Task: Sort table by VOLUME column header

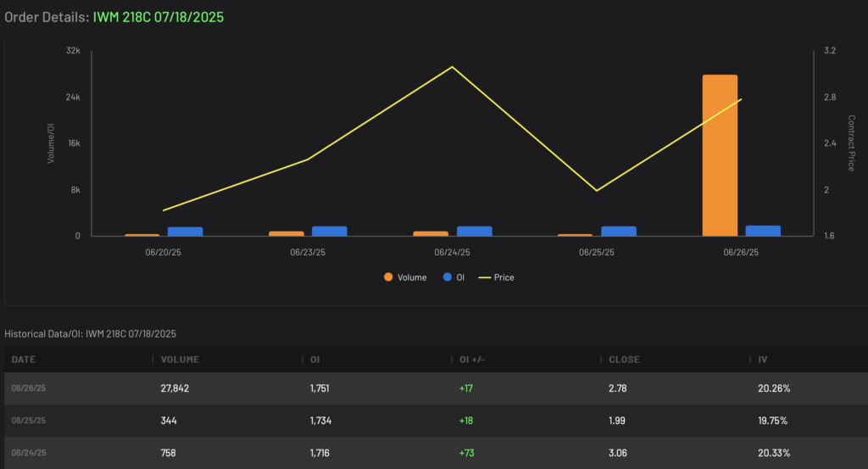Action: point(180,360)
